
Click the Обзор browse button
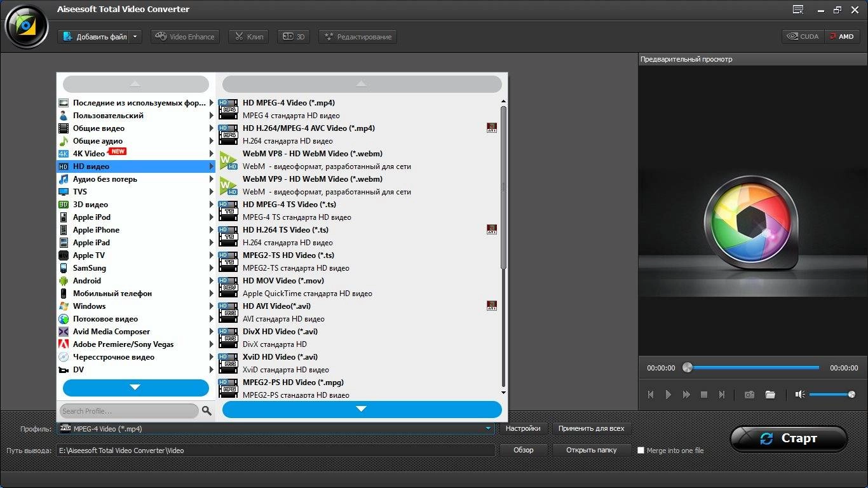pyautogui.click(x=524, y=450)
